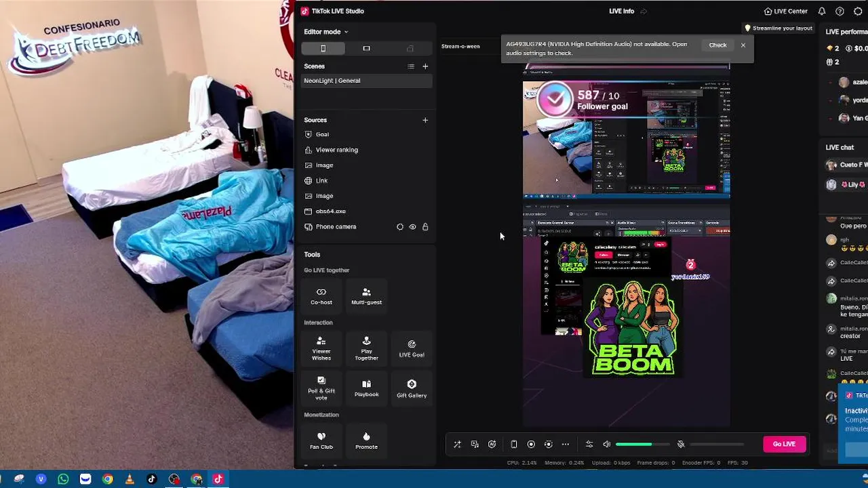Open the Promote tool

click(366, 441)
